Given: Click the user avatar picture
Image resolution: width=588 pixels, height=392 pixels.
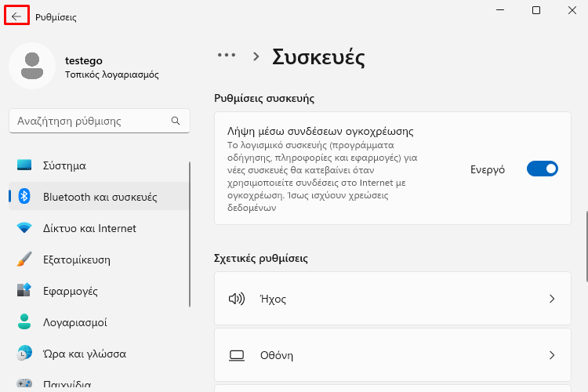Looking at the screenshot, I should pos(32,66).
